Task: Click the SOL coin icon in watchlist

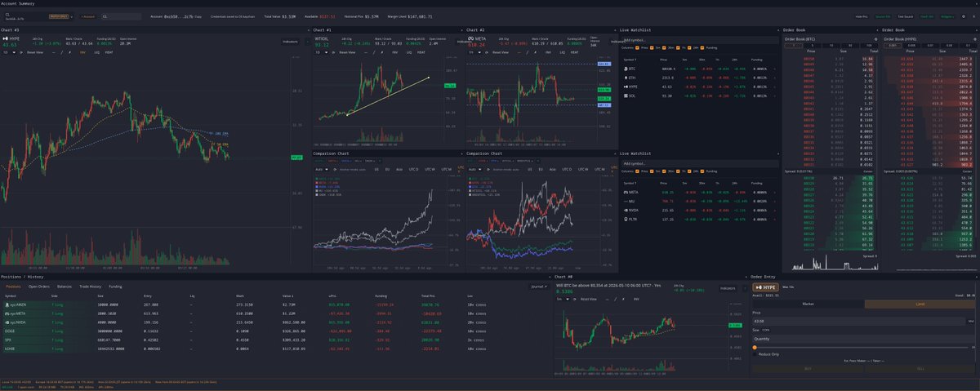Action: (626, 96)
